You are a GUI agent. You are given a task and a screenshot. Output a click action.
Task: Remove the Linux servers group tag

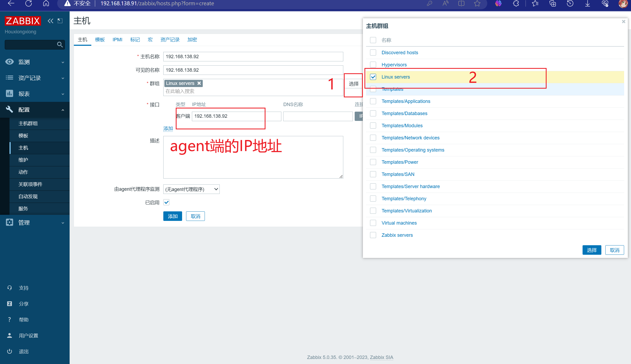coord(199,83)
